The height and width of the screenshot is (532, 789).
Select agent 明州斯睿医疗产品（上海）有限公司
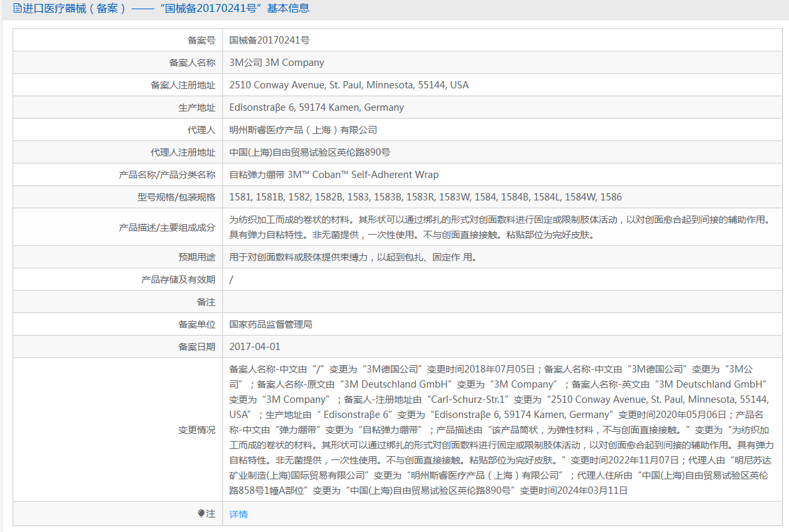(x=303, y=130)
